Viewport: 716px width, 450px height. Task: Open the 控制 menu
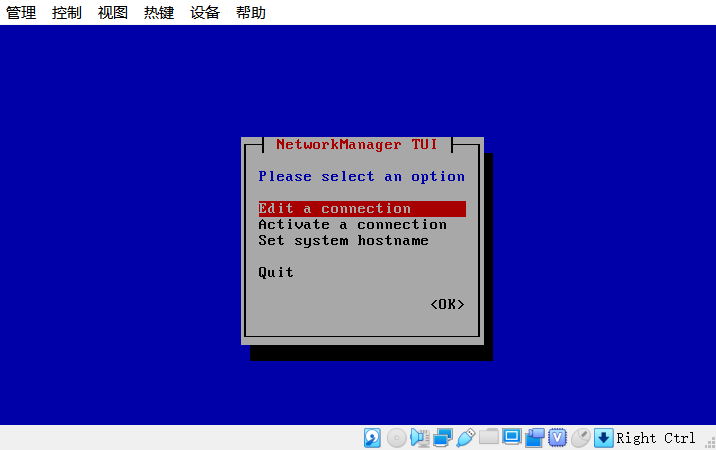[x=67, y=12]
